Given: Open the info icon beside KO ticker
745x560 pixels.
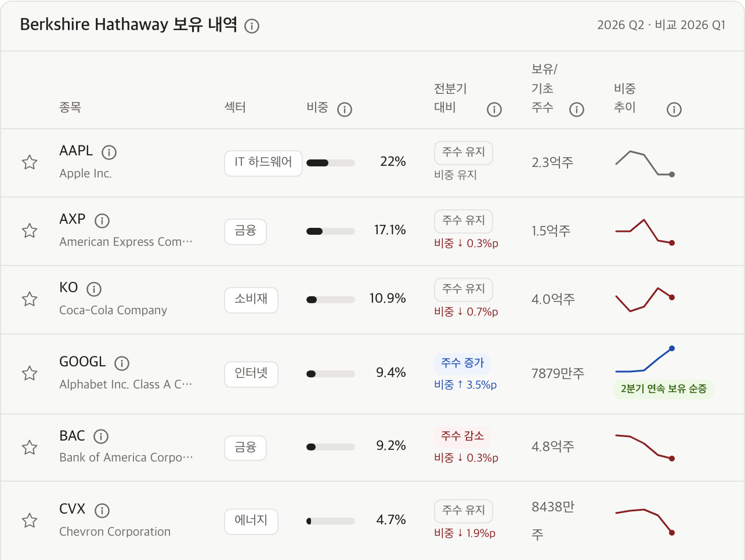Looking at the screenshot, I should (94, 289).
